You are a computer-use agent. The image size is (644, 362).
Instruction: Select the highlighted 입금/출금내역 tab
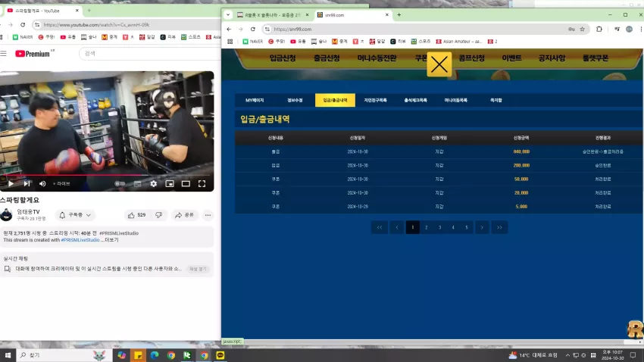pos(335,100)
